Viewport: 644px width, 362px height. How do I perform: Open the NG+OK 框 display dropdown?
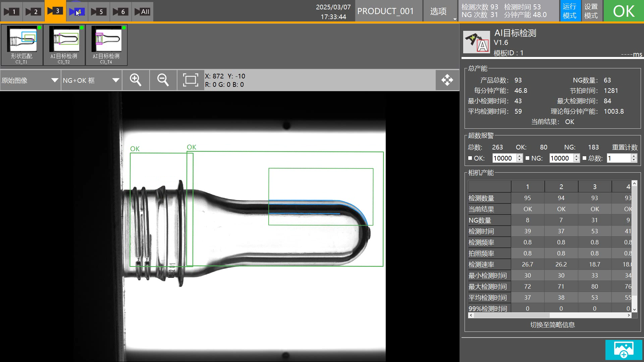click(x=91, y=80)
